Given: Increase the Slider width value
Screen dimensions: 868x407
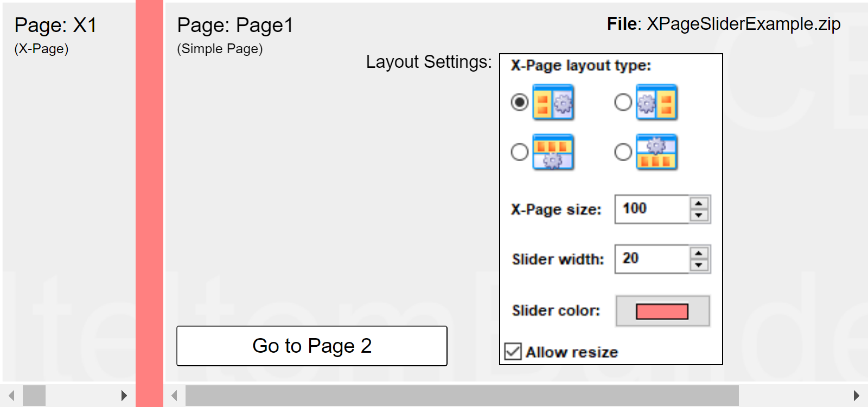Looking at the screenshot, I should pyautogui.click(x=699, y=253).
